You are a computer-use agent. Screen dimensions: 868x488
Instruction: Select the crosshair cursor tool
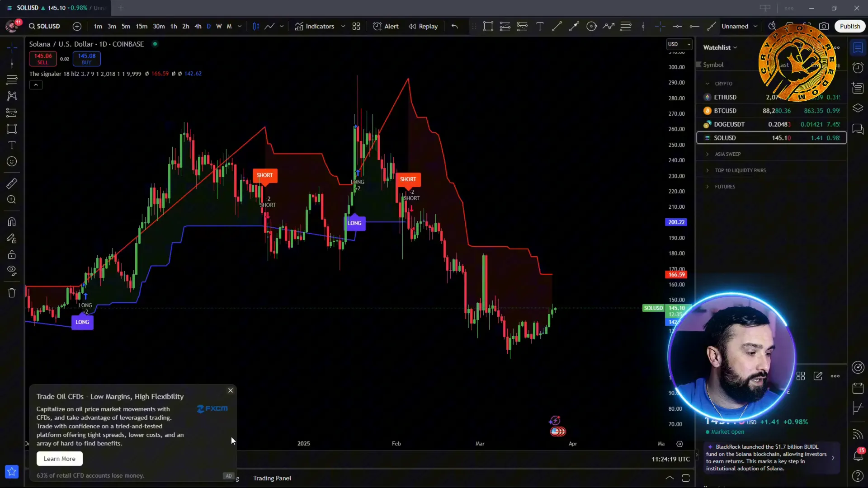coord(12,48)
